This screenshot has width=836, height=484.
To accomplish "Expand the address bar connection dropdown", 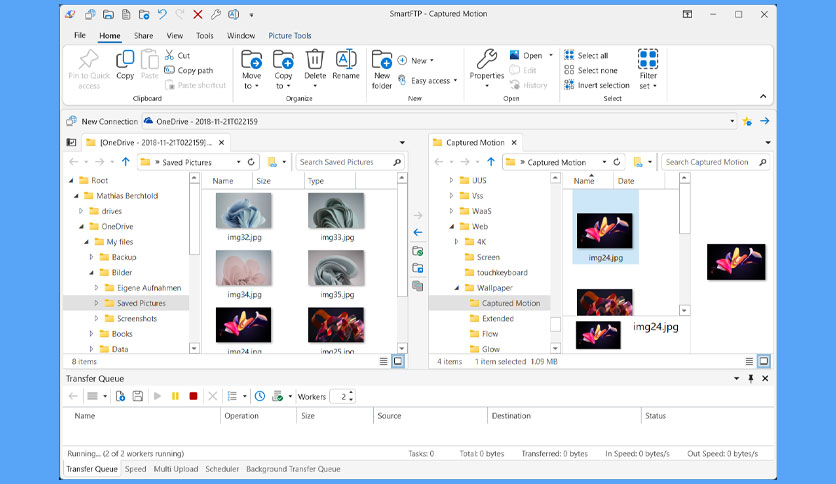I will coord(732,122).
